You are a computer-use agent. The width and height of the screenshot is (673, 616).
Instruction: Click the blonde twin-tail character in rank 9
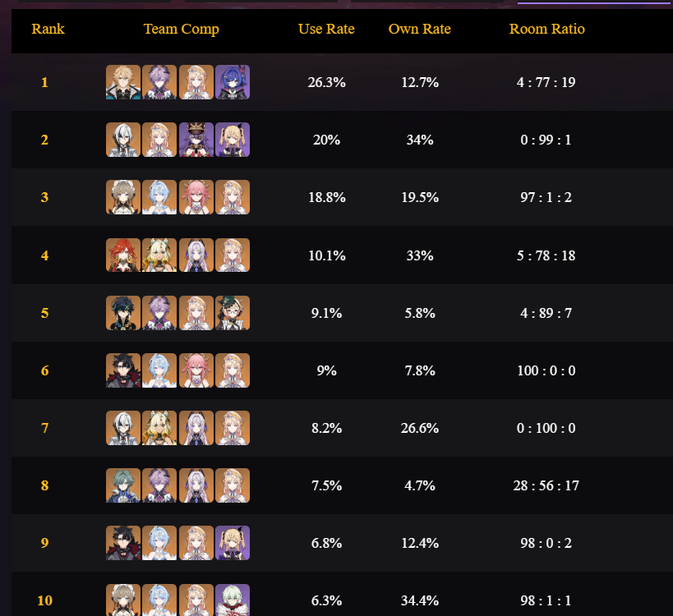(233, 543)
